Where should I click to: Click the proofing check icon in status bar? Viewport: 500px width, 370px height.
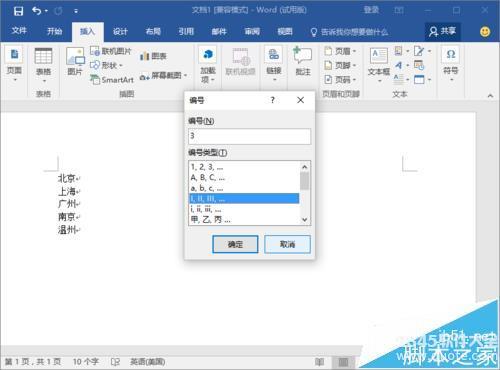(x=115, y=362)
